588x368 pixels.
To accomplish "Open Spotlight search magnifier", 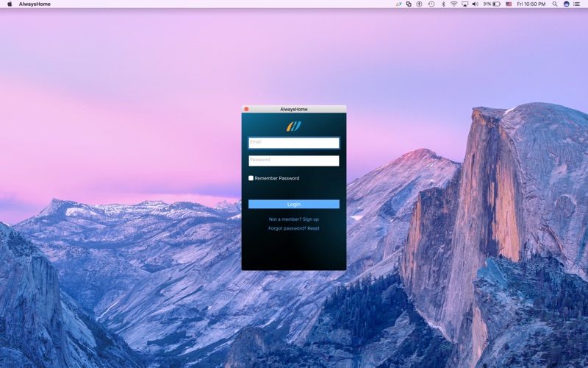I will coord(555,4).
